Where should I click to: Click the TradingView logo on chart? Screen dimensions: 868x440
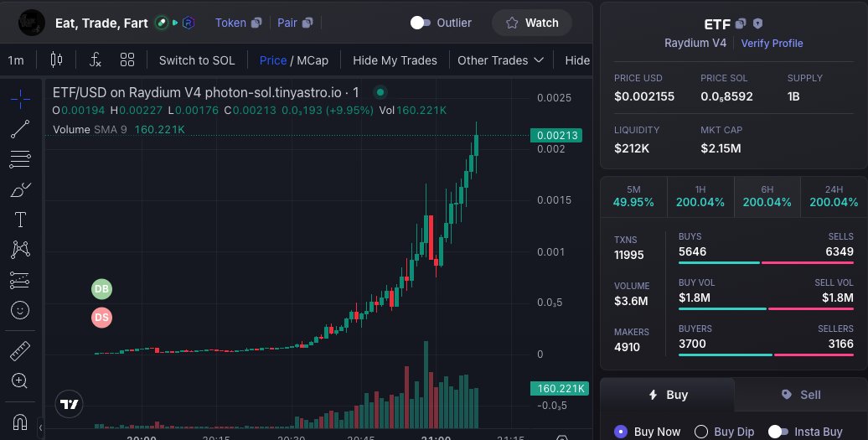coord(70,404)
